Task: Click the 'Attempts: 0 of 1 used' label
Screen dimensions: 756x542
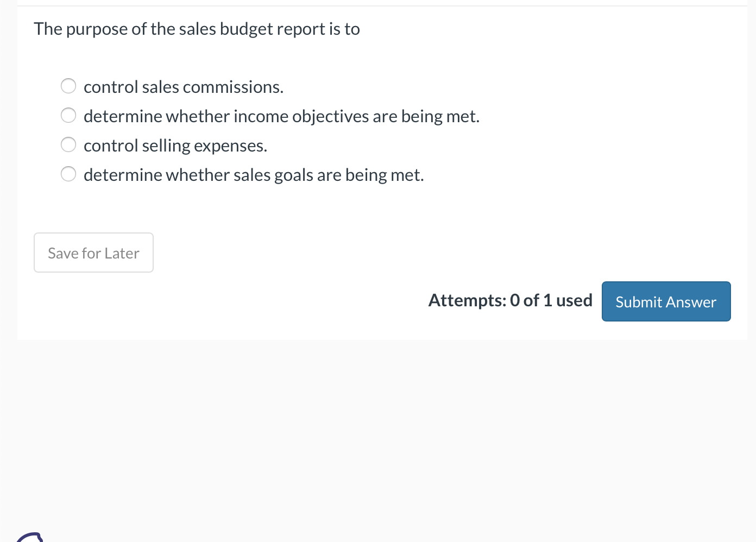Action: [510, 300]
